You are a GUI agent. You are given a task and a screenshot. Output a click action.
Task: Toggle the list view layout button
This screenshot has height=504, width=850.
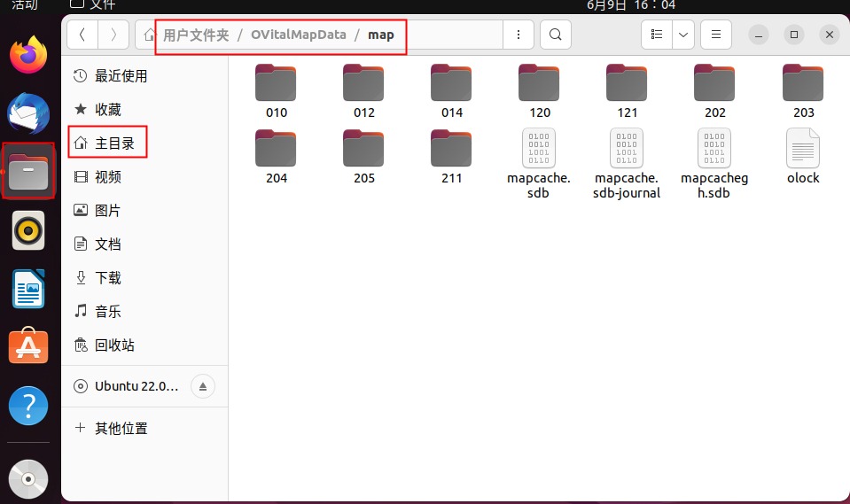(x=657, y=35)
